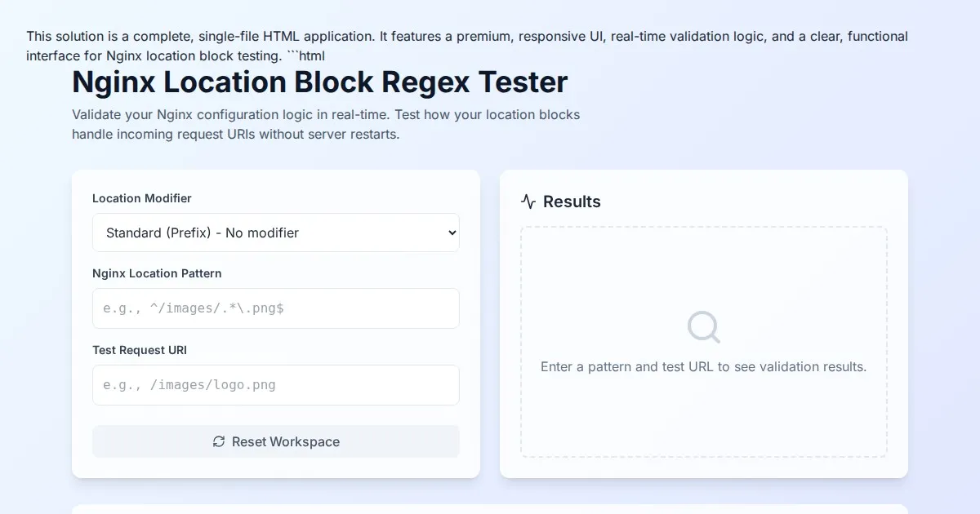The width and height of the screenshot is (980, 514).
Task: Focus the Test Request URI field
Action: coord(275,385)
